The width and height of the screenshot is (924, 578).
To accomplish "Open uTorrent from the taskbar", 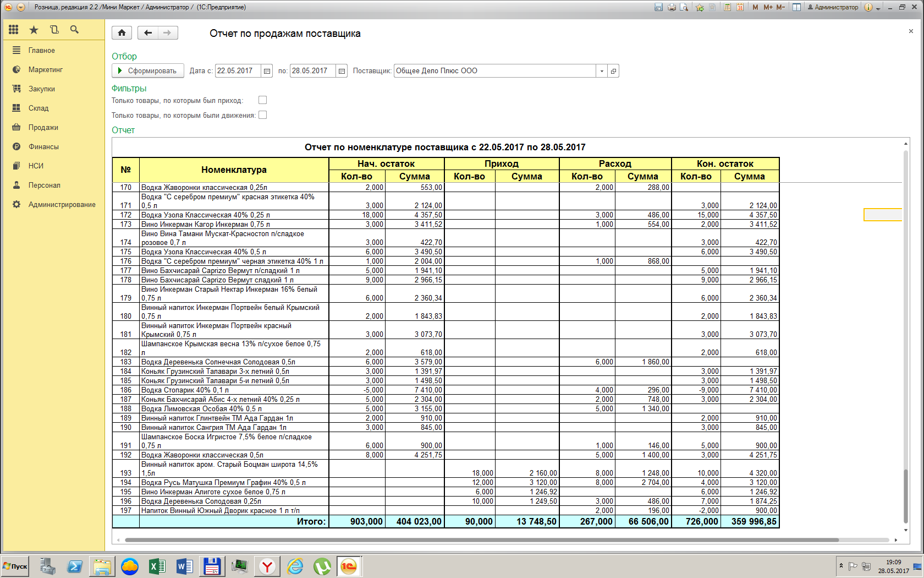I will pos(322,566).
